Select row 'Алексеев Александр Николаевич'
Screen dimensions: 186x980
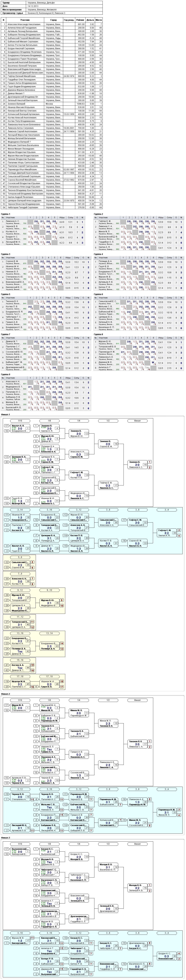tap(52, 24)
